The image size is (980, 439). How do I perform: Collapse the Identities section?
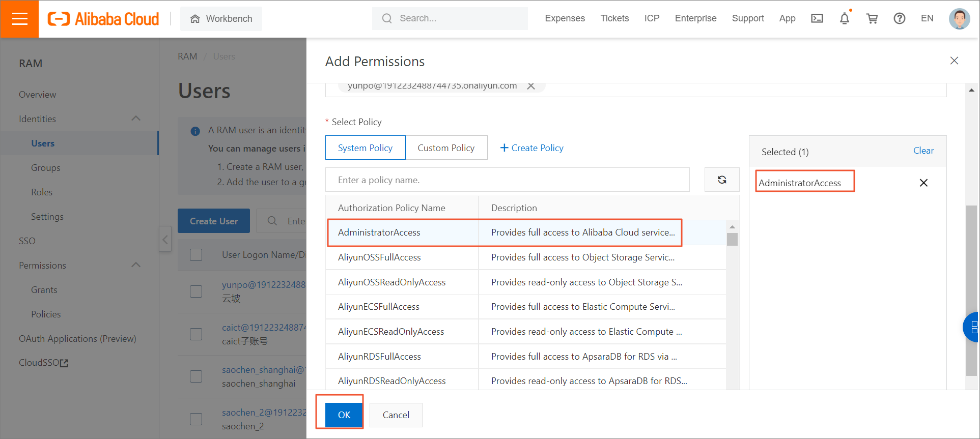[136, 119]
